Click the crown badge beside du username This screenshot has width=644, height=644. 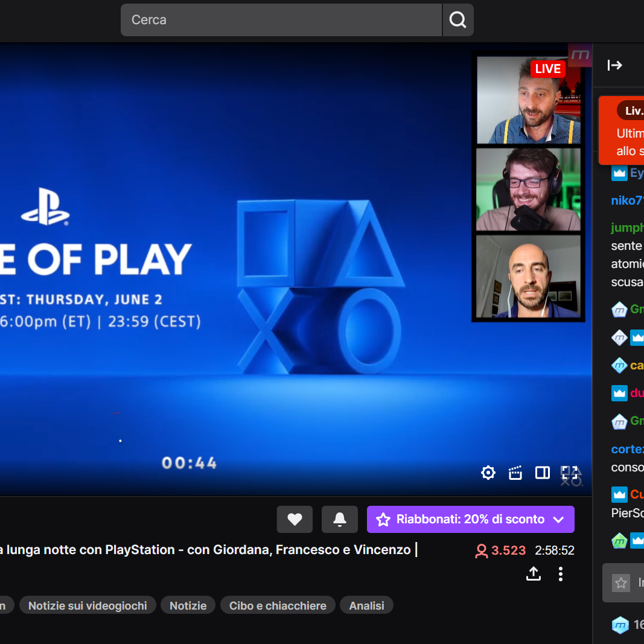619,393
